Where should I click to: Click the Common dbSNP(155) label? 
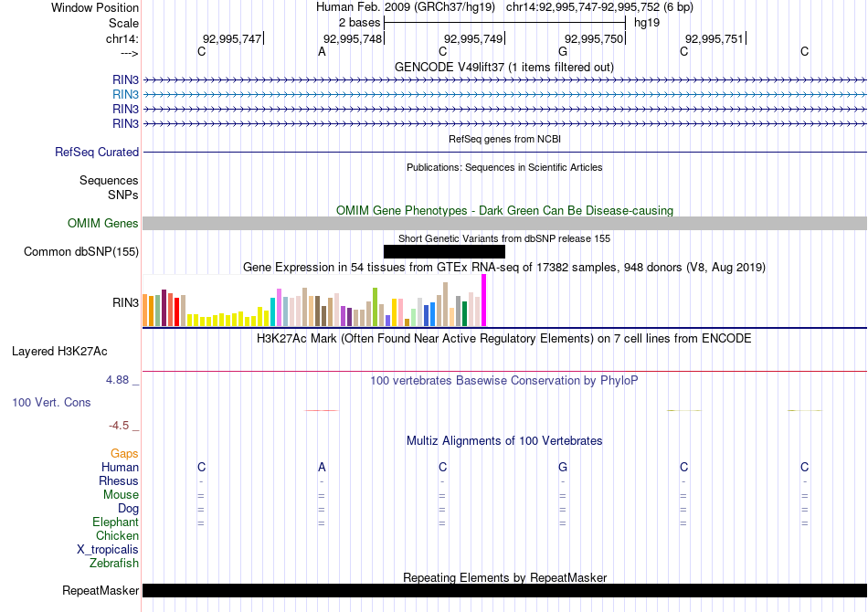[80, 252]
